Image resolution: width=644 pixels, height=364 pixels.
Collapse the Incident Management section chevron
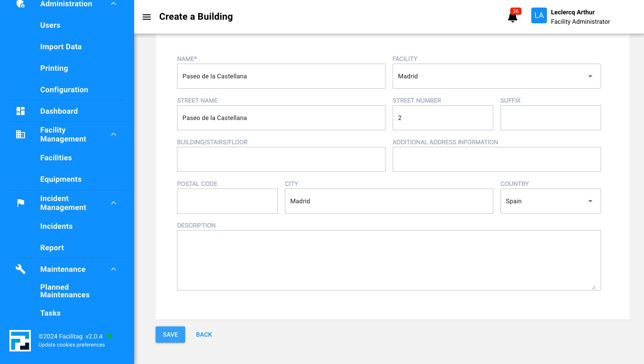coord(114,203)
